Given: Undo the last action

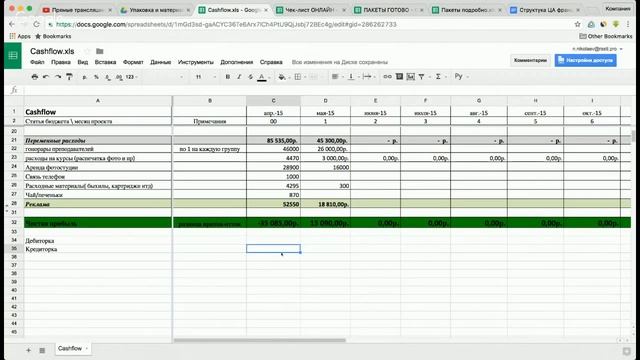Looking at the screenshot, I should (x=46, y=77).
